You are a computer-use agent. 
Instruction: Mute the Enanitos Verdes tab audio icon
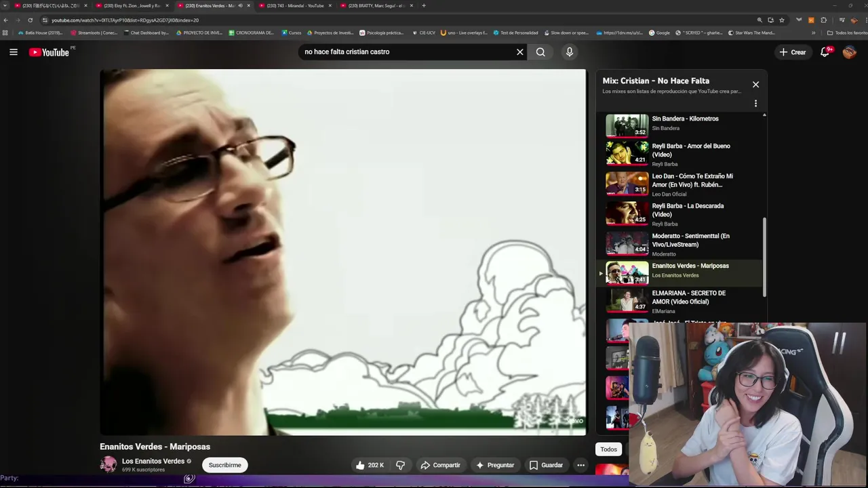pyautogui.click(x=240, y=5)
